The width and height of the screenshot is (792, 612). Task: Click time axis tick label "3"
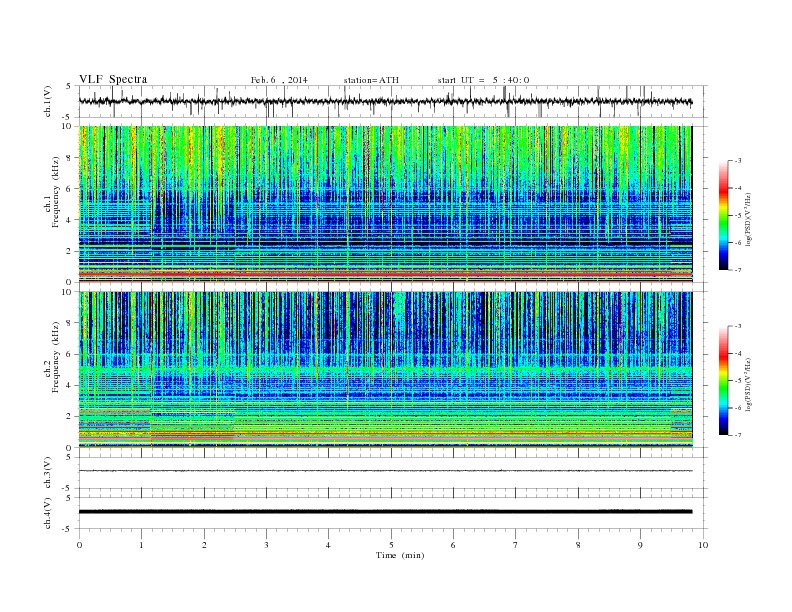click(x=266, y=545)
